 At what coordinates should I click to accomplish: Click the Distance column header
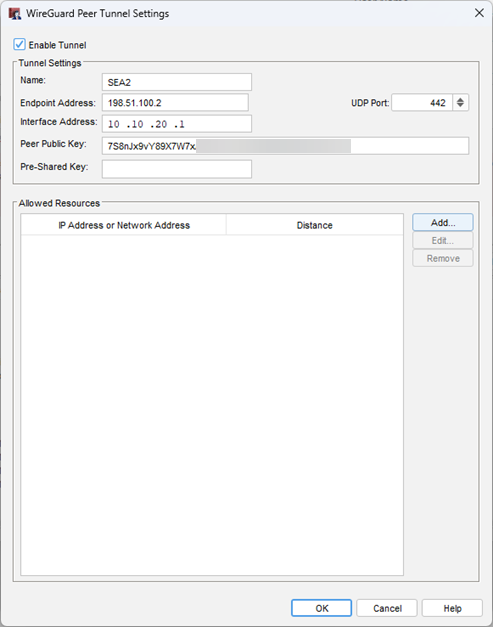click(315, 225)
